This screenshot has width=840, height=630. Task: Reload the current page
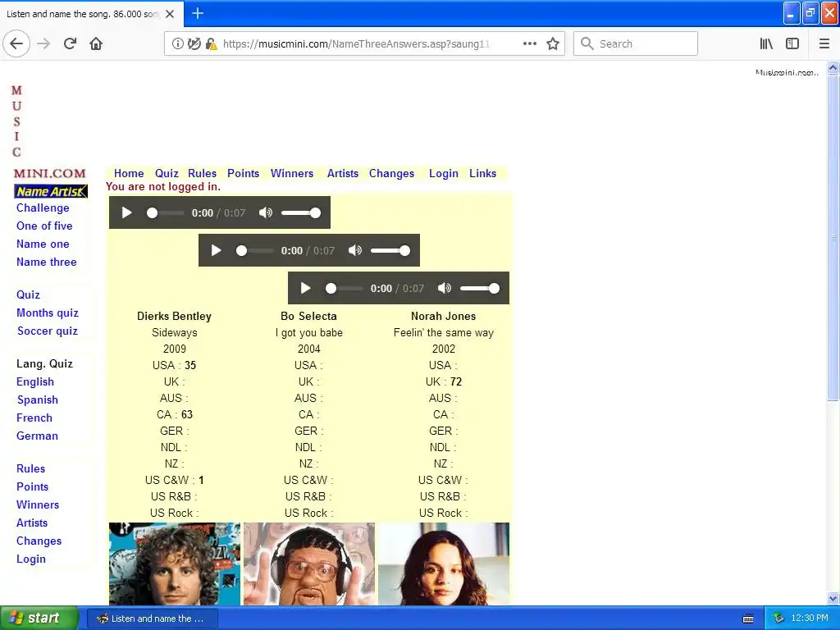[x=70, y=43]
